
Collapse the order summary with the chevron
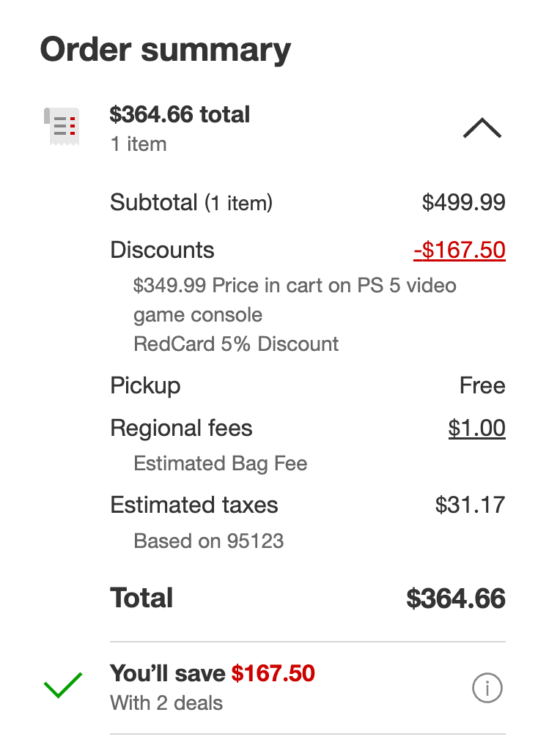click(482, 129)
